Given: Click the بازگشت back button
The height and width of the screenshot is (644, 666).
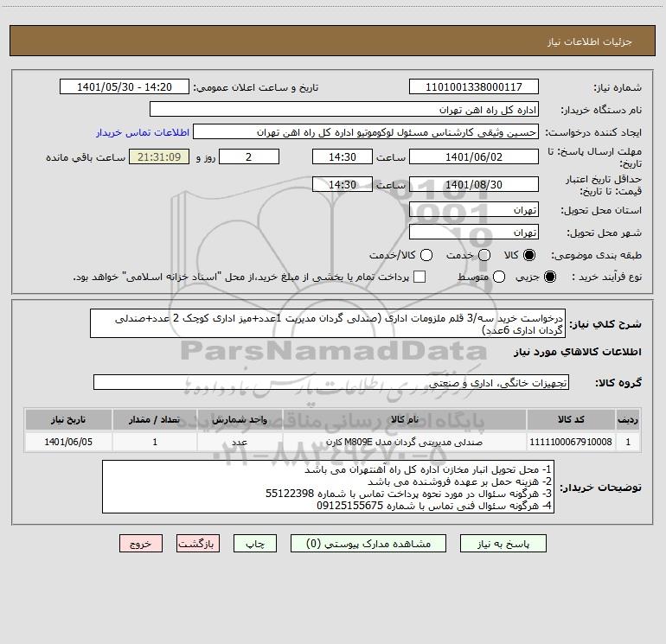Looking at the screenshot, I should point(198,544).
